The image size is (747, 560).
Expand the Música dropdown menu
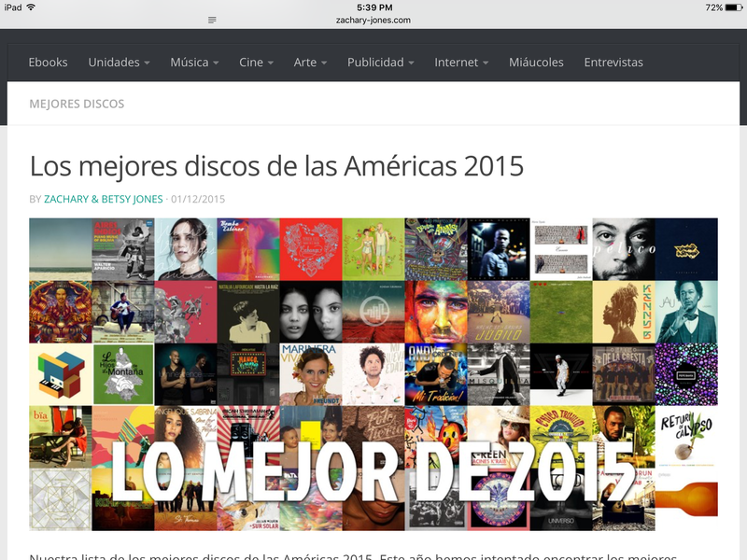[194, 63]
